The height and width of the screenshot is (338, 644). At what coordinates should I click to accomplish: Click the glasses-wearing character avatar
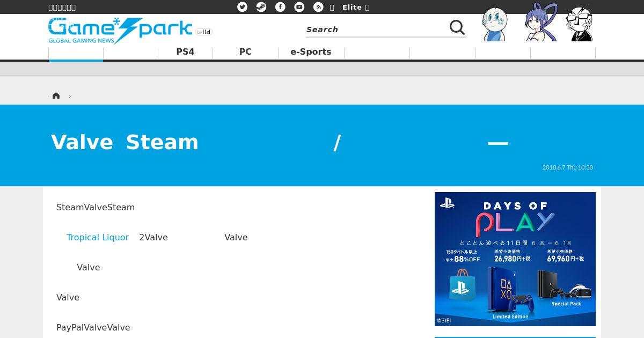pos(580,24)
